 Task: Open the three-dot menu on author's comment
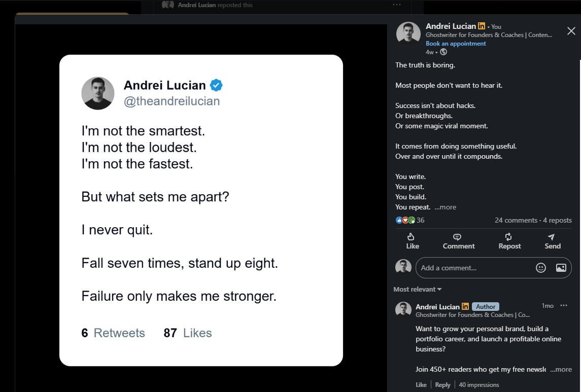coord(564,305)
